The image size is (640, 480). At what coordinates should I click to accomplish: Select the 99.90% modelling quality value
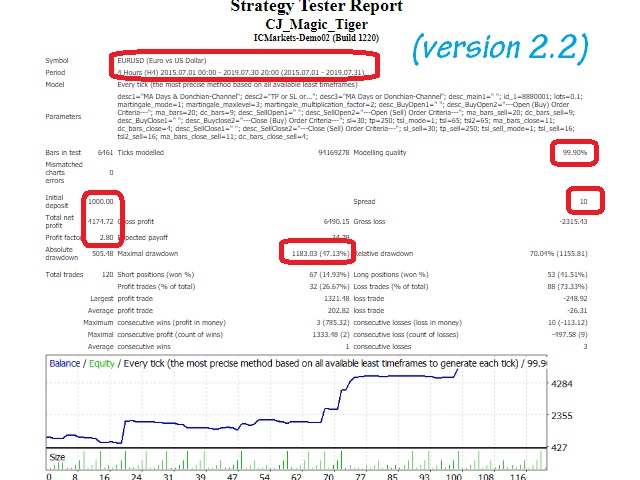[575, 153]
